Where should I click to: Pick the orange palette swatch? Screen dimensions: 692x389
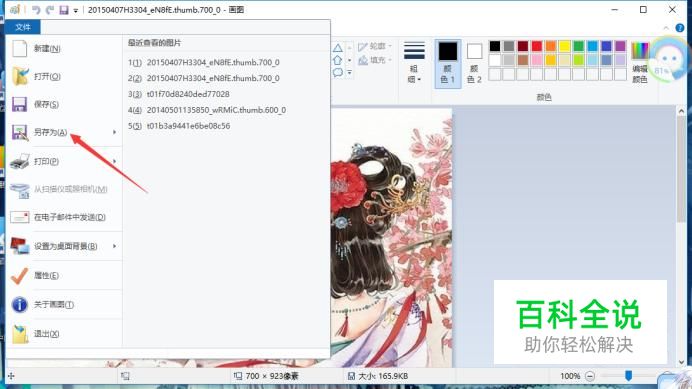coord(551,46)
